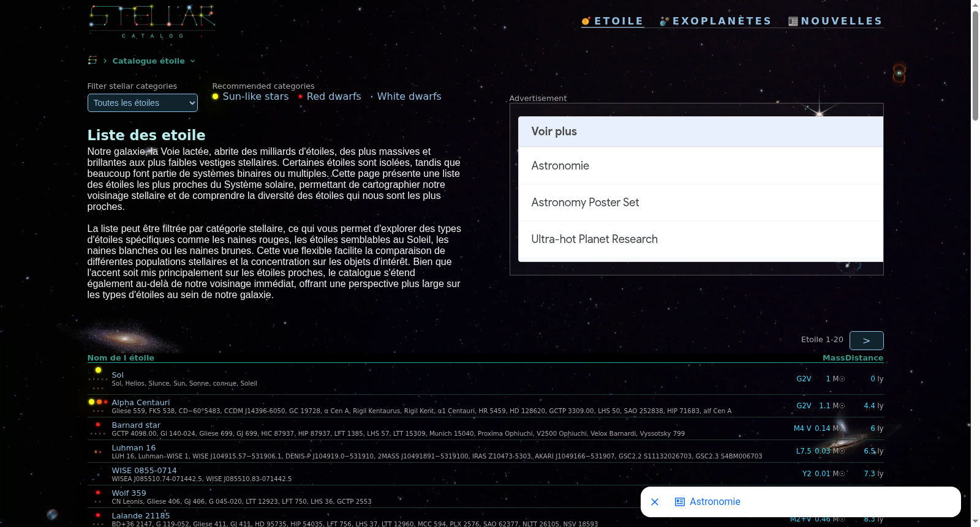The height and width of the screenshot is (527, 980).
Task: Open the ETOILE menu tab
Action: [612, 21]
